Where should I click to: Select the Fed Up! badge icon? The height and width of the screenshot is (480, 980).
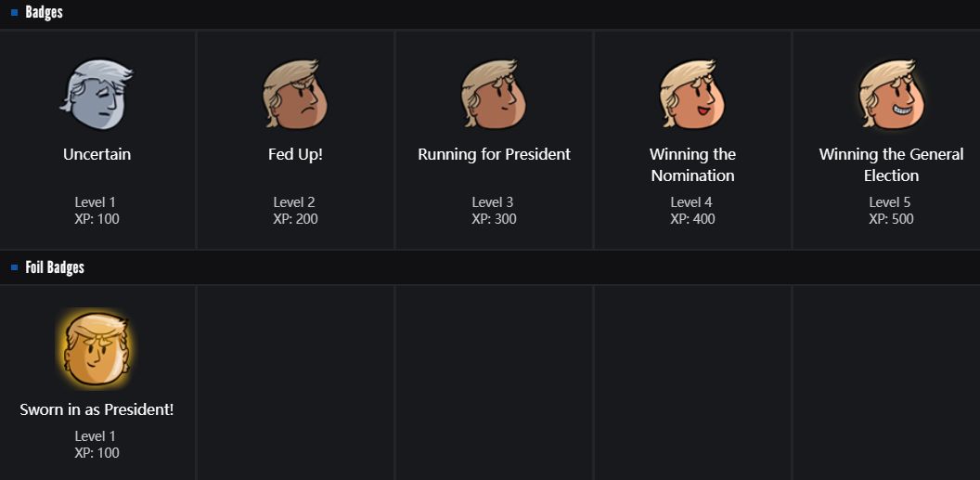click(295, 95)
